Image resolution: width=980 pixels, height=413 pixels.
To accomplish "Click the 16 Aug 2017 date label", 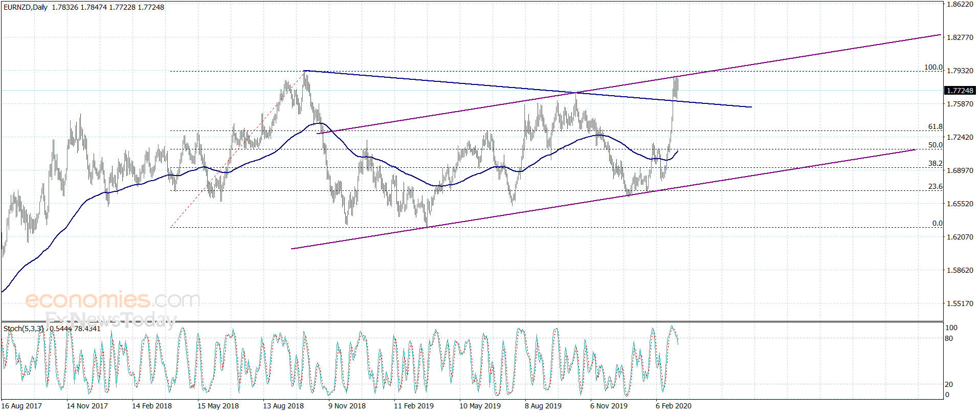I will point(21,406).
